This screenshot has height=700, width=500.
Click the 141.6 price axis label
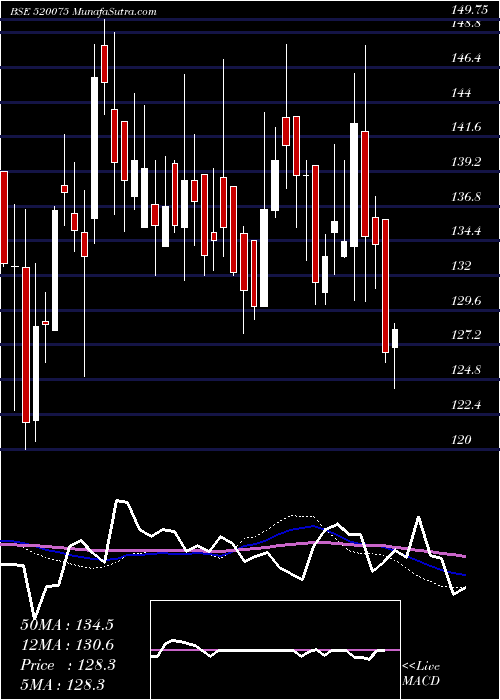point(467,127)
